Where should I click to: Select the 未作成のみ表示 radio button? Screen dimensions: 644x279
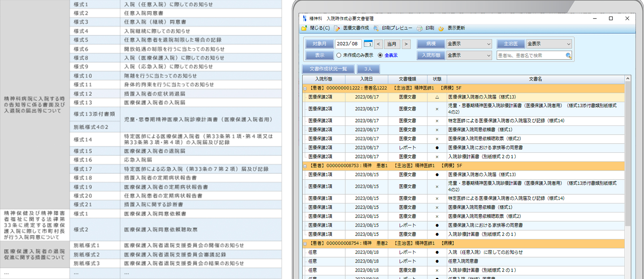tap(339, 55)
